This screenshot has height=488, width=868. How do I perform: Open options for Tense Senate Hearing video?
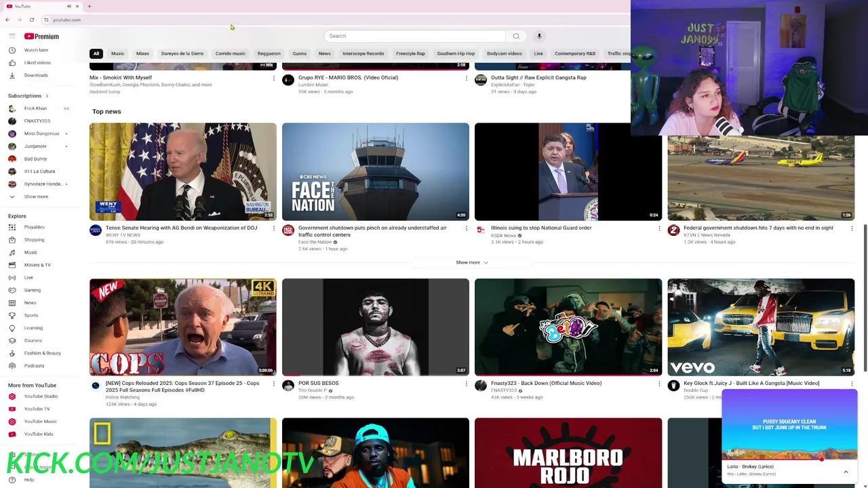point(274,229)
